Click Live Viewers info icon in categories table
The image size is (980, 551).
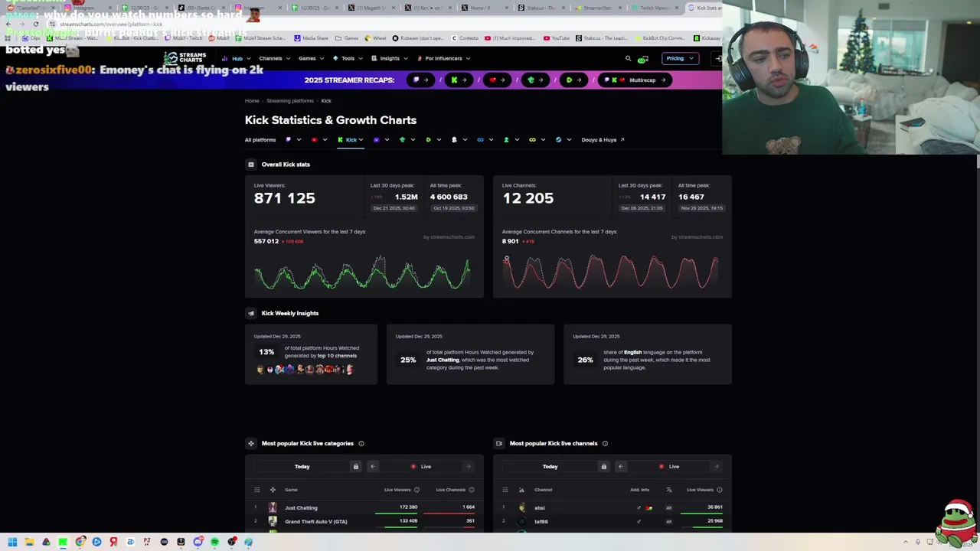pyautogui.click(x=416, y=490)
